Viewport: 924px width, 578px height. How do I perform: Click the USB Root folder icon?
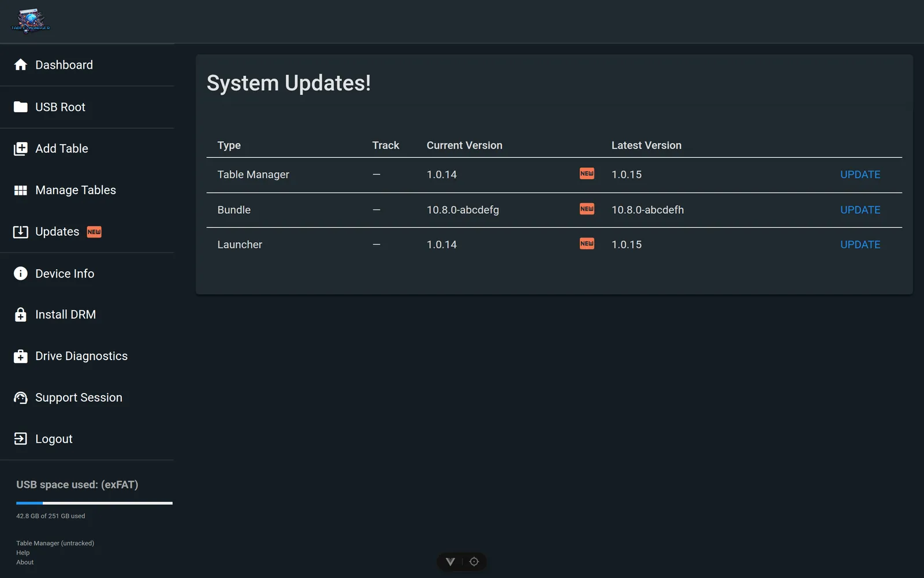tap(21, 107)
